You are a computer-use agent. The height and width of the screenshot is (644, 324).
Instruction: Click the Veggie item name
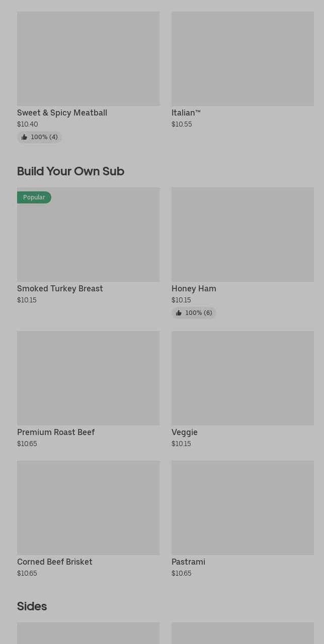point(185,433)
